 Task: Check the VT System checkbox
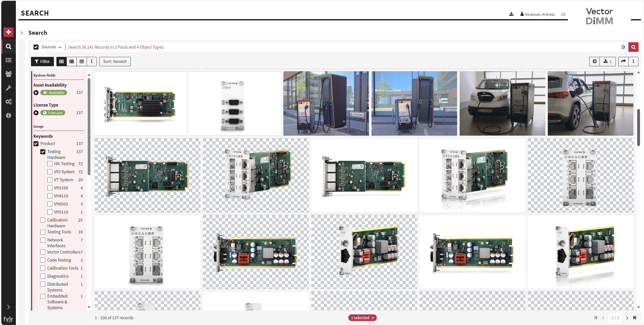[x=50, y=180]
